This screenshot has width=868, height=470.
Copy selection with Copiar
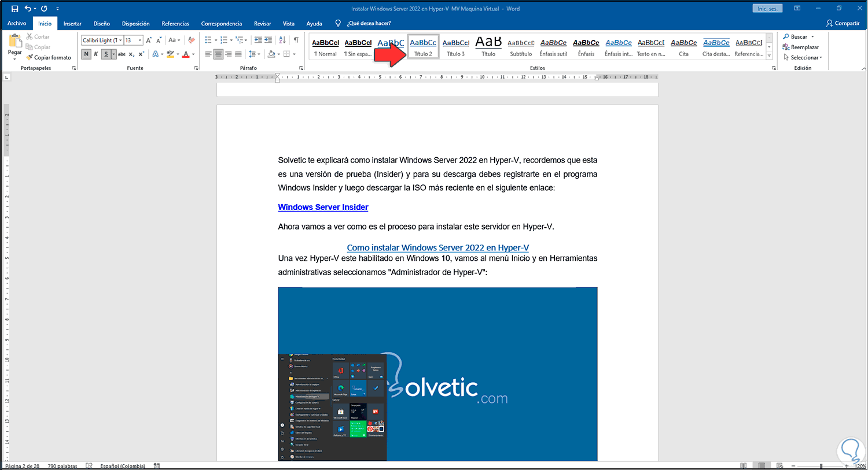click(x=38, y=47)
